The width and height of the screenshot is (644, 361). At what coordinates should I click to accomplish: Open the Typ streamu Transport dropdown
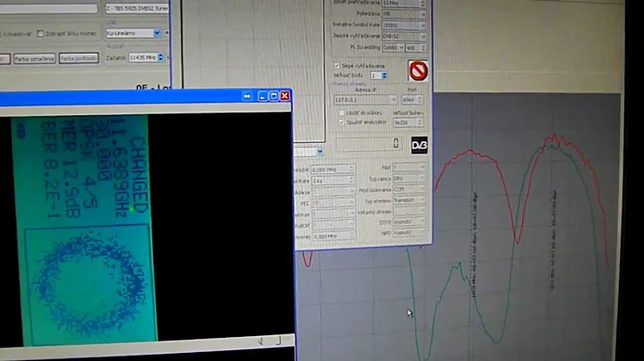click(x=409, y=200)
